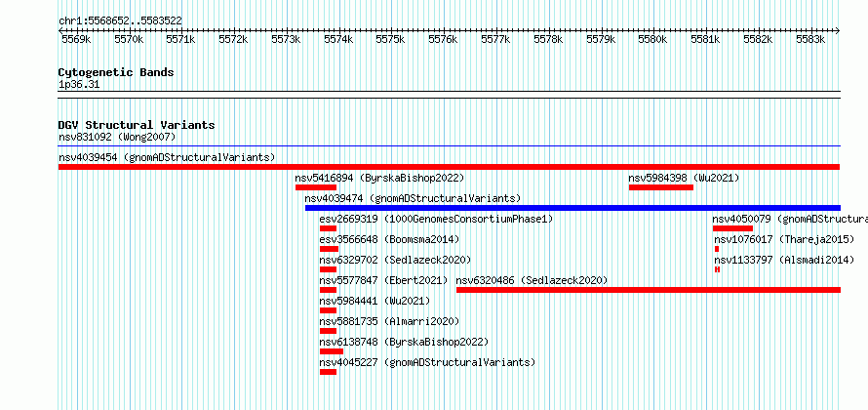Click the 5582k ruler tick label
868x410 pixels.
[759, 40]
